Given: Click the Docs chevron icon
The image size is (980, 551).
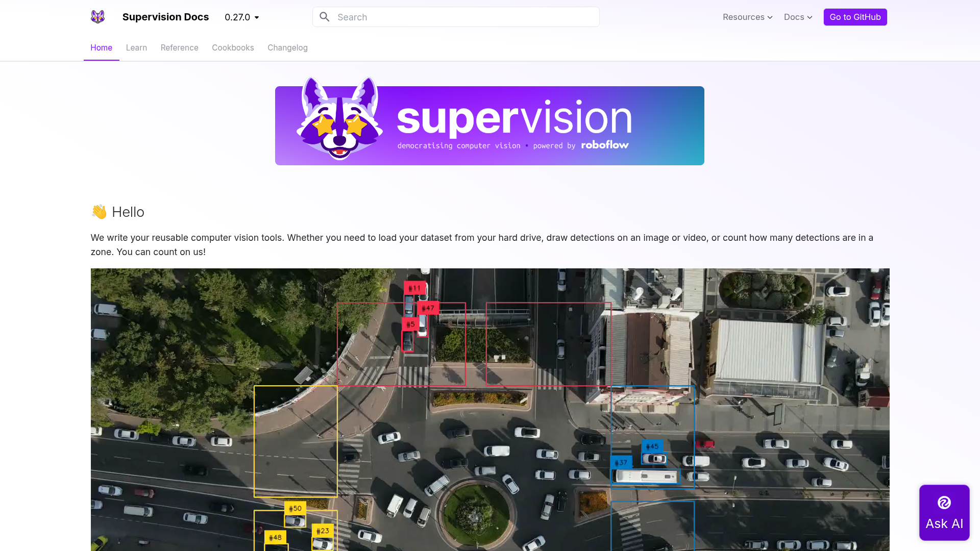Looking at the screenshot, I should tap(811, 17).
